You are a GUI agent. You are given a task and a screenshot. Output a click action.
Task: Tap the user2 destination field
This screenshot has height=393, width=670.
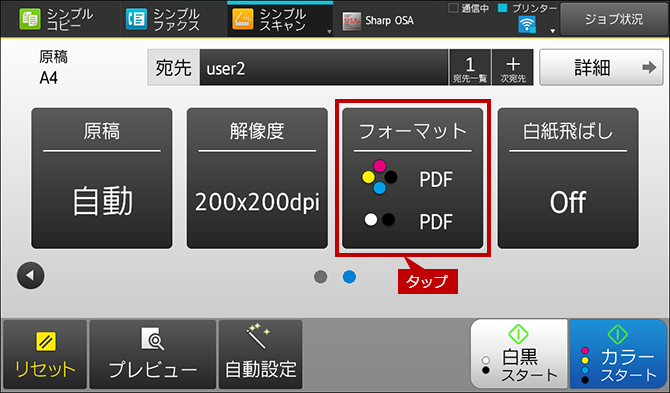click(x=323, y=67)
